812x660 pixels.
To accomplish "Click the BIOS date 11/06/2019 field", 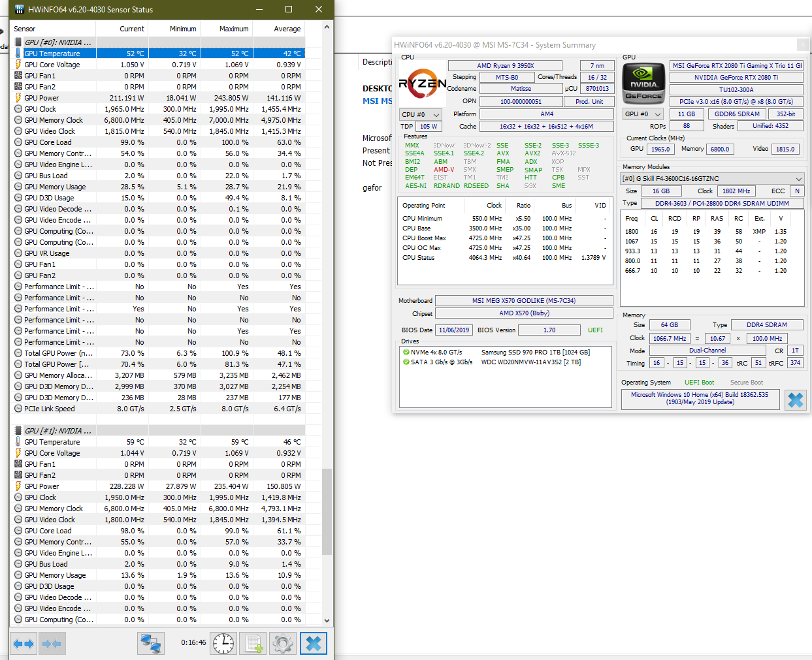I will [x=454, y=330].
